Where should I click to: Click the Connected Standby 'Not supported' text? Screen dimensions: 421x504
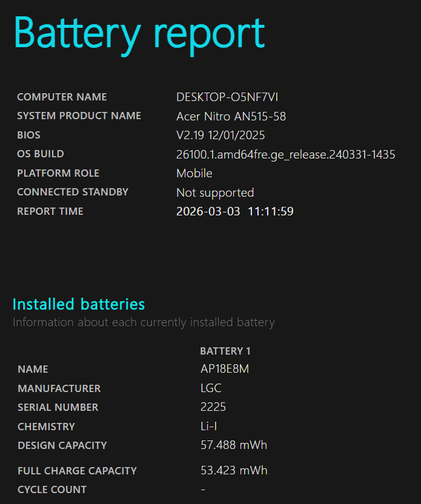click(214, 192)
